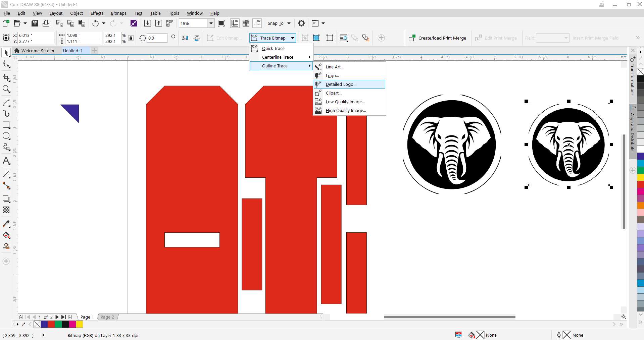The height and width of the screenshot is (340, 644).
Task: Click the Import icon
Action: pyautogui.click(x=147, y=23)
